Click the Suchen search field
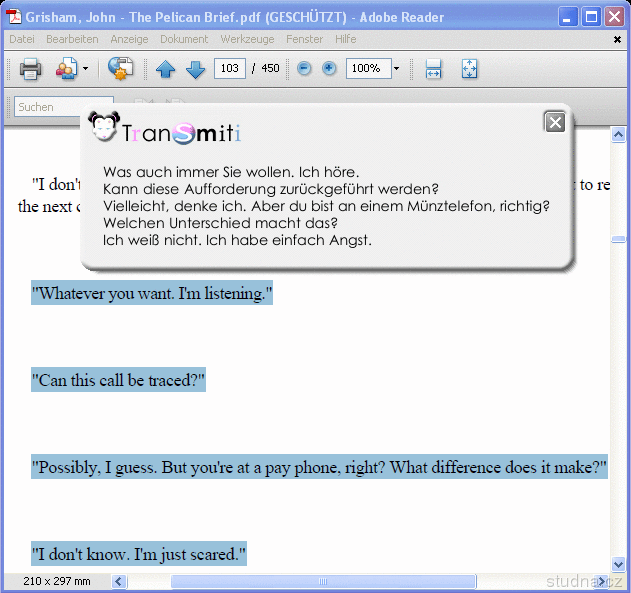Viewport: 631px width, 593px height. pyautogui.click(x=62, y=107)
